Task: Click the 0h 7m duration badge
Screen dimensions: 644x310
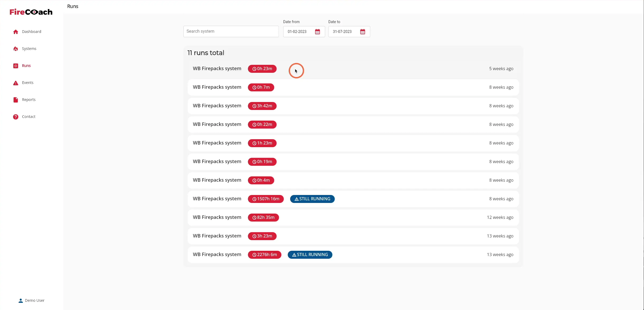Action: 261,87
